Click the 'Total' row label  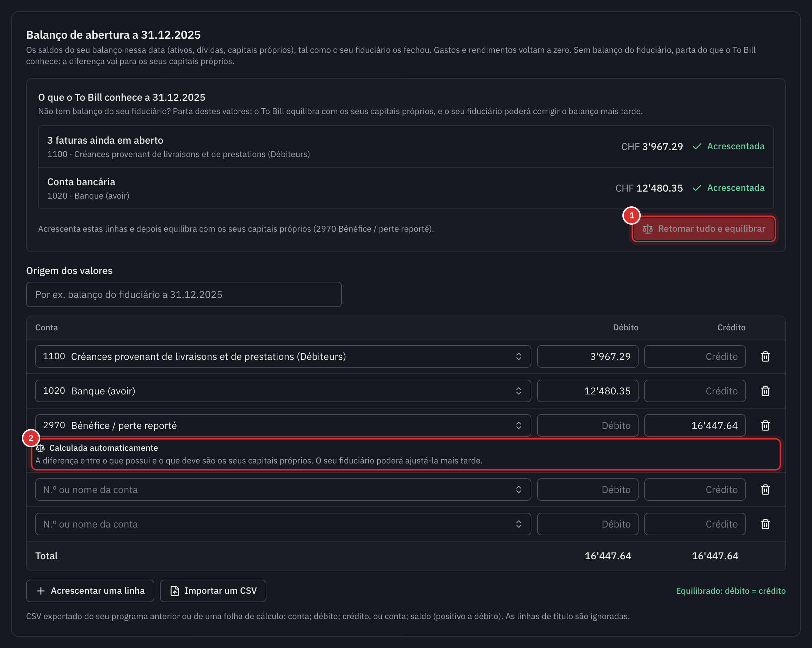[46, 556]
